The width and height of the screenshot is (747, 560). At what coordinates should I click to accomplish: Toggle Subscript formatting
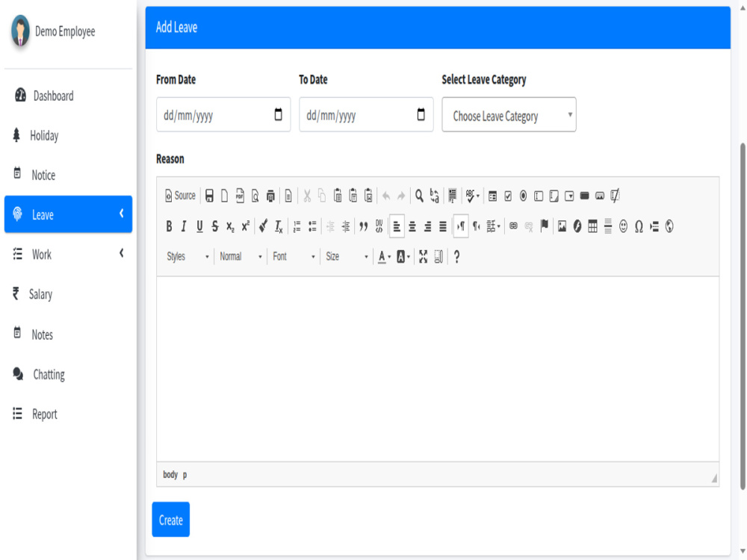230,227
